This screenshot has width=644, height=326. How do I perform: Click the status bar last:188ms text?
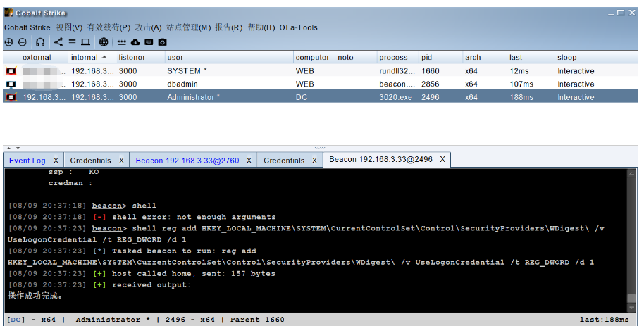point(604,320)
